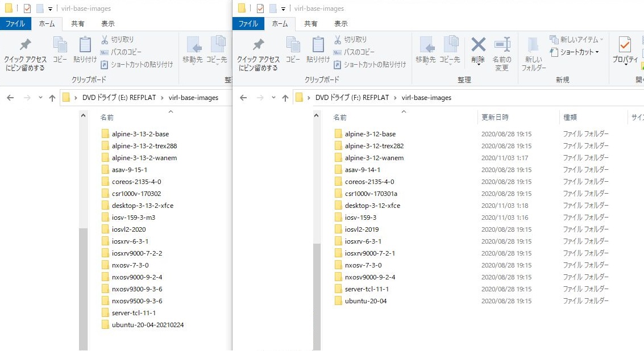Click properties checkmark icon in right window title bar
The height and width of the screenshot is (351, 644).
coord(260,8)
